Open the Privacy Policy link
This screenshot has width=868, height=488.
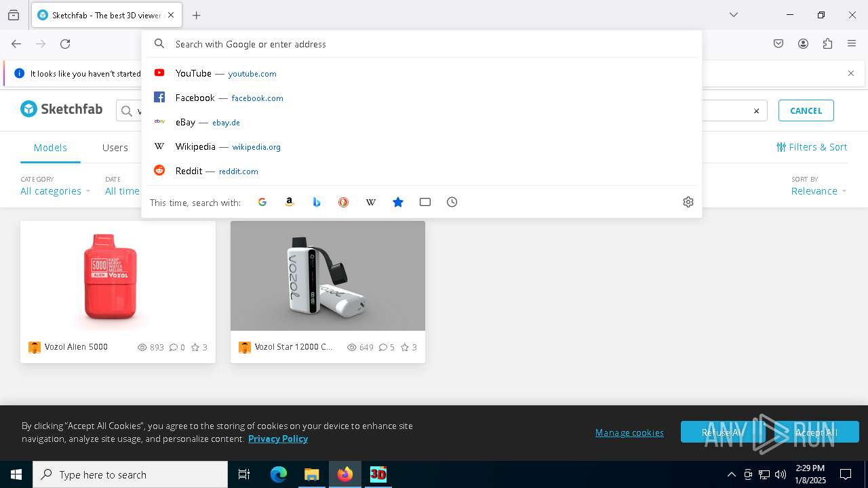pyautogui.click(x=278, y=439)
